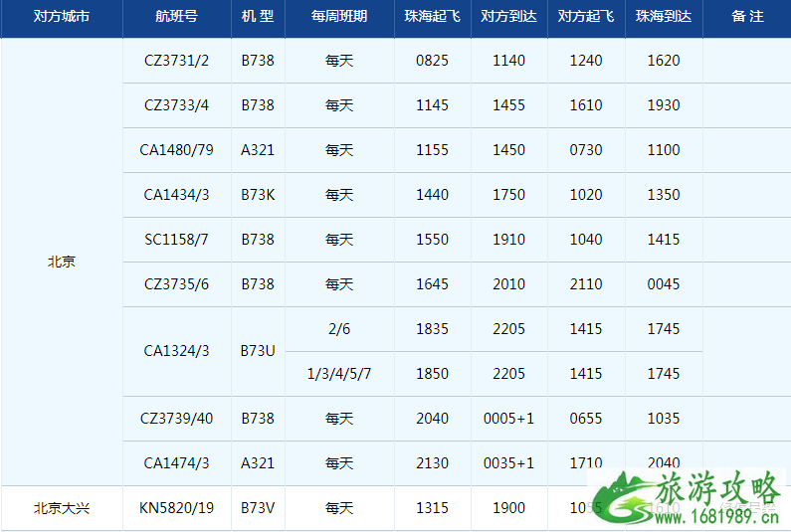Click arrival time 0035+1
Viewport: 791px width, 532px height.
[x=509, y=463]
